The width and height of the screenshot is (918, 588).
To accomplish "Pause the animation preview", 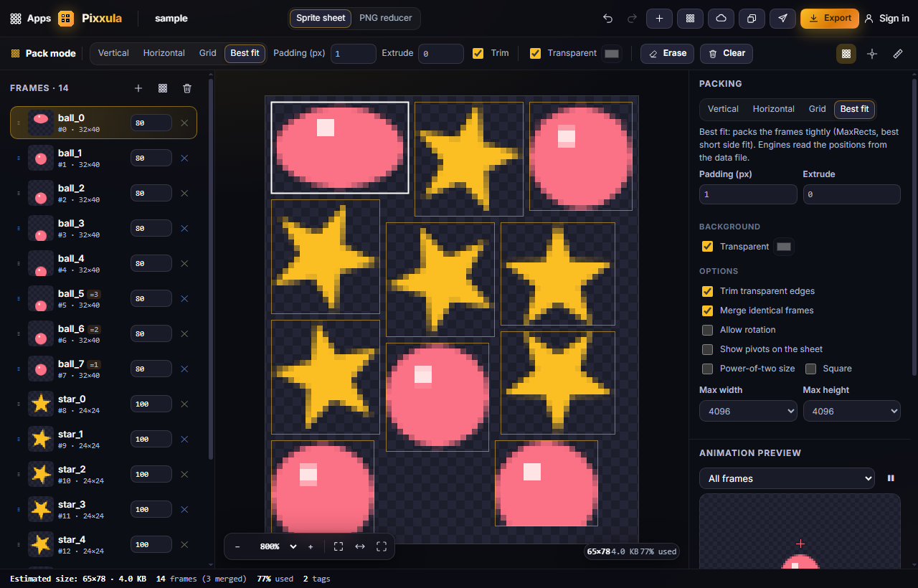I will [x=891, y=478].
